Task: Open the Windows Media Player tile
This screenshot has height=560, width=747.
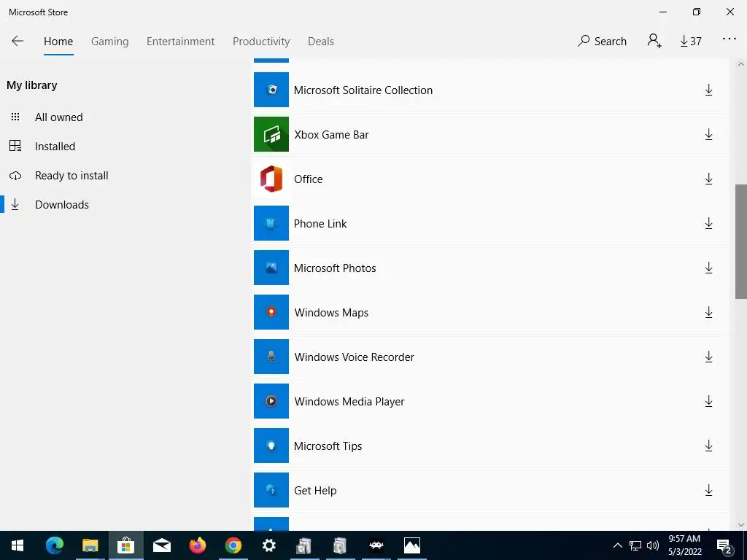Action: click(x=271, y=401)
